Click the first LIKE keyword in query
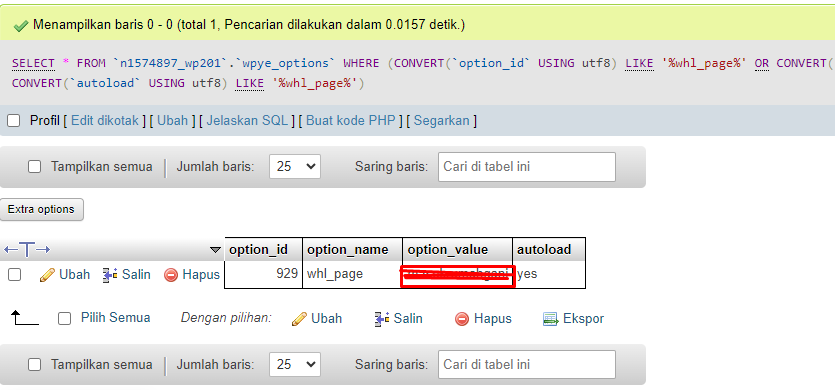 click(640, 63)
